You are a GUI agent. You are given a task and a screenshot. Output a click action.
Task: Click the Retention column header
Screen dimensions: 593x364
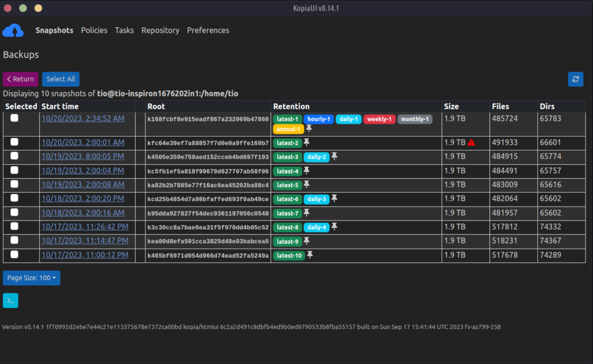(x=291, y=106)
